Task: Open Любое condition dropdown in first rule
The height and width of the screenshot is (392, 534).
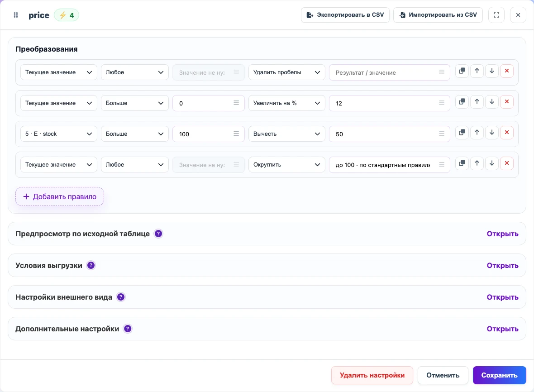Action: tap(134, 72)
